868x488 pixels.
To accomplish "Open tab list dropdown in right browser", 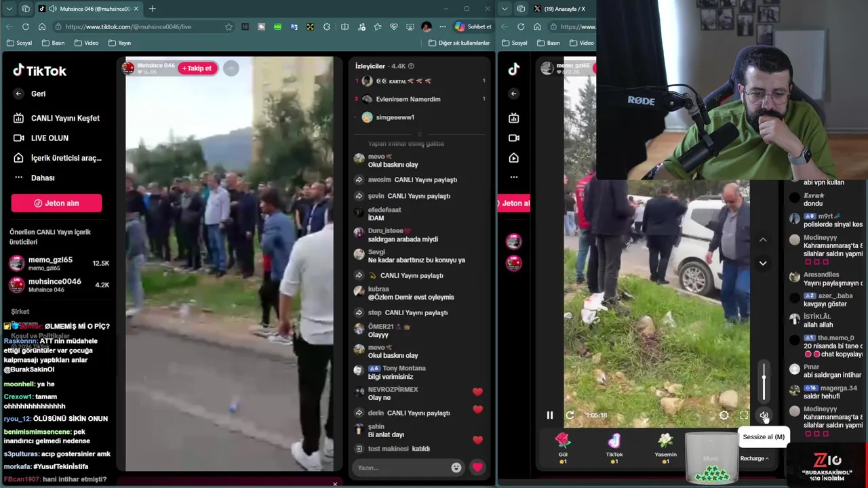I will (504, 9).
